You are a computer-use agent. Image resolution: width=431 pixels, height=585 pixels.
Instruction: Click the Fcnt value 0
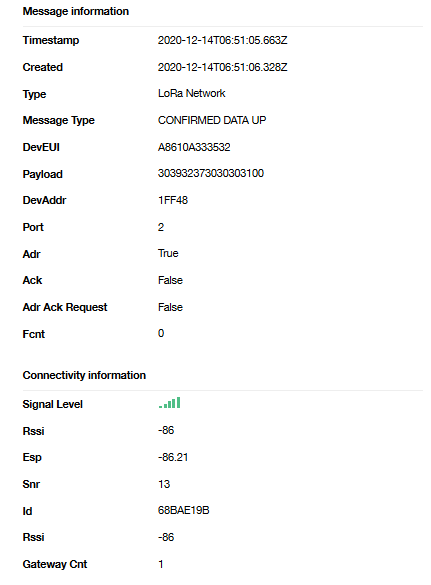tap(161, 333)
